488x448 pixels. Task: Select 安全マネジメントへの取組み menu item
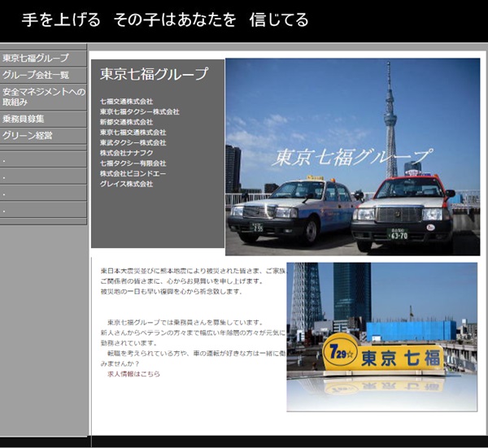pos(43,97)
